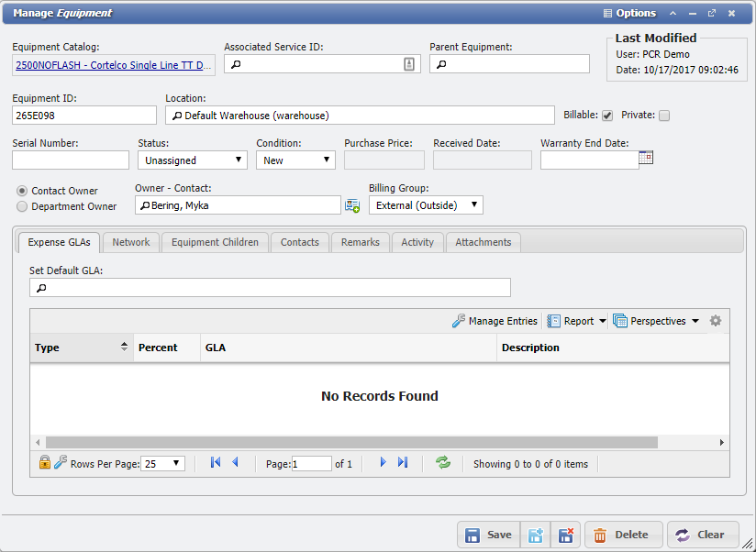756x552 pixels.
Task: Expand the Condition dropdown
Action: [x=295, y=160]
